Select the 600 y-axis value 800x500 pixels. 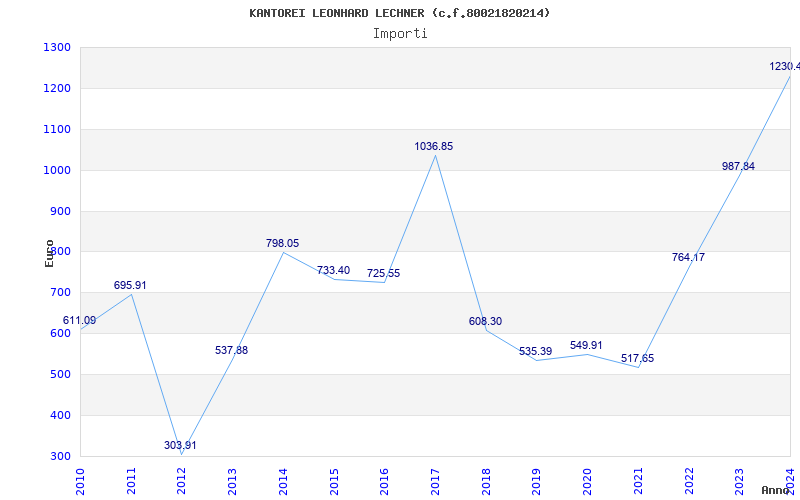[x=60, y=334]
